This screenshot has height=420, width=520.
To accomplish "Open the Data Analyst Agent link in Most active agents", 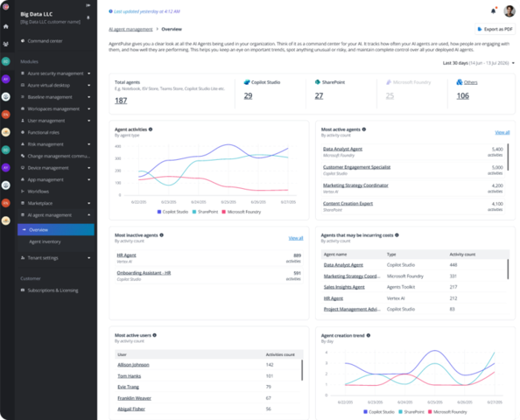I will tap(342, 149).
